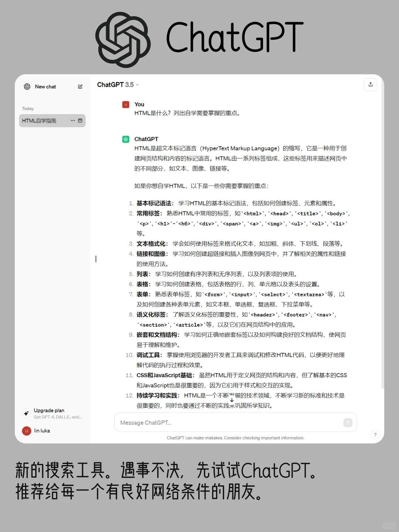Click the OpenAI logo in the sidebar

(27, 86)
